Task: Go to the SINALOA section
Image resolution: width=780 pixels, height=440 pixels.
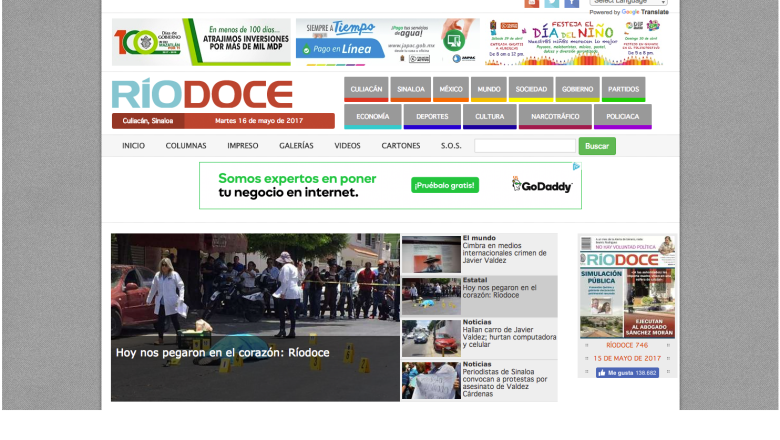Action: (410, 89)
